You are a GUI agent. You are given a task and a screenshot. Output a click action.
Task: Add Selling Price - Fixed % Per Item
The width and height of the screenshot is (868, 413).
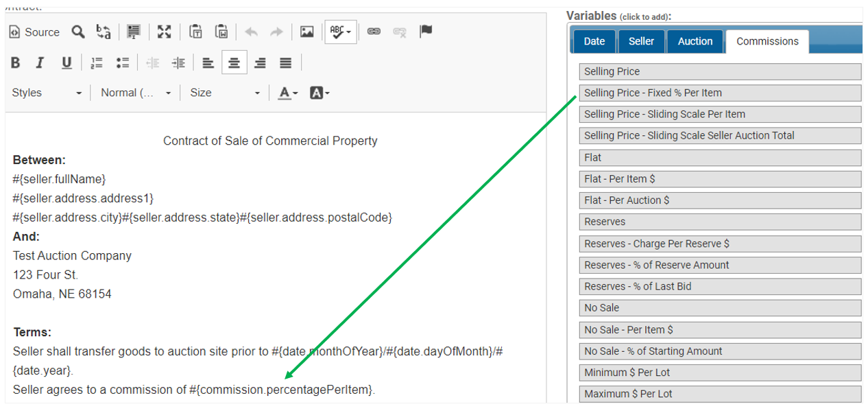720,93
